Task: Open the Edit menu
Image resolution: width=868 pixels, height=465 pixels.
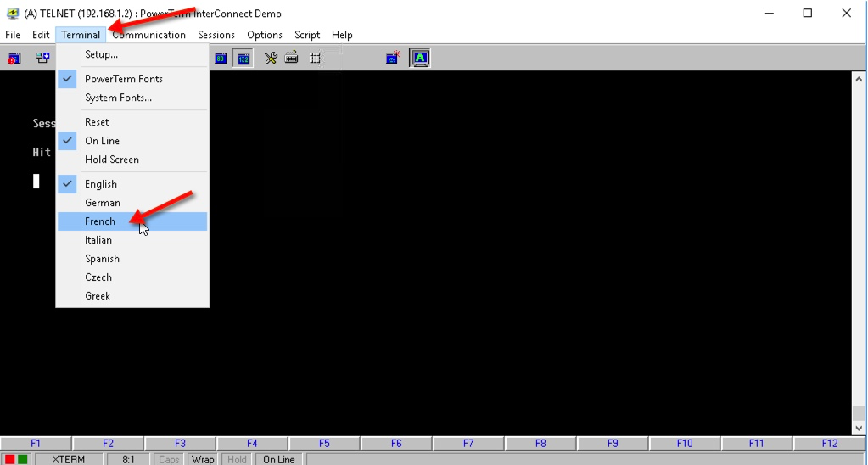Action: click(41, 34)
